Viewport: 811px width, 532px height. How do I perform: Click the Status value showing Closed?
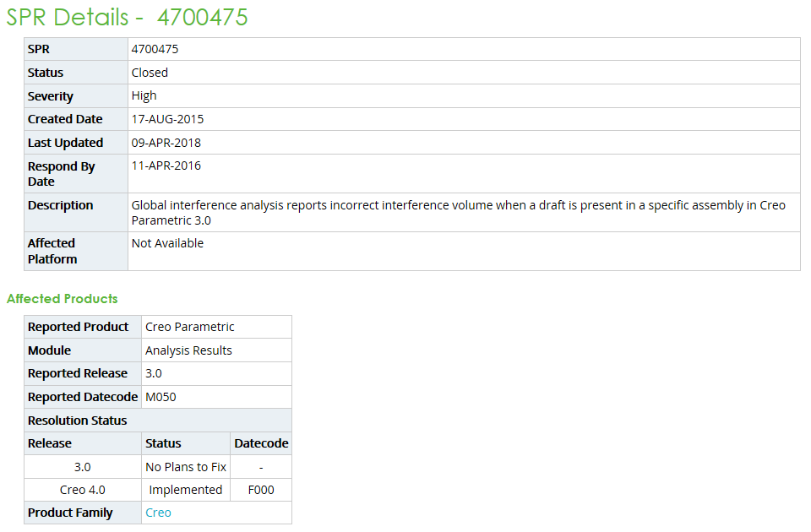point(150,73)
